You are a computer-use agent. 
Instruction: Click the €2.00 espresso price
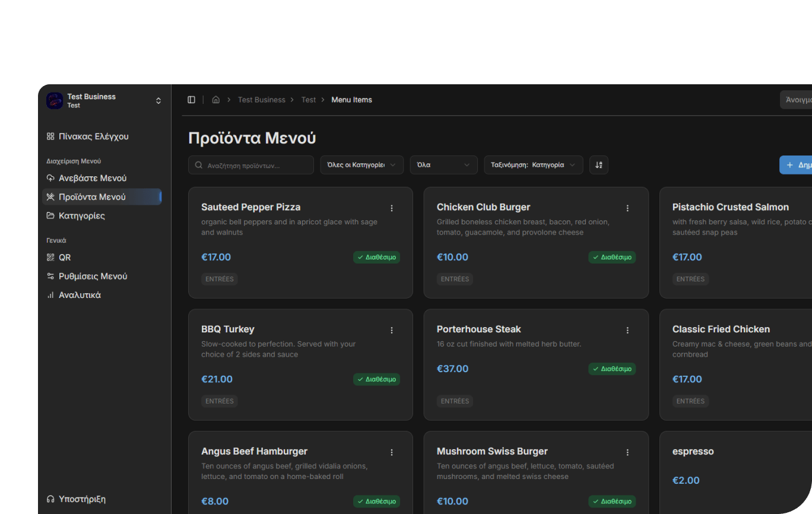(x=686, y=481)
